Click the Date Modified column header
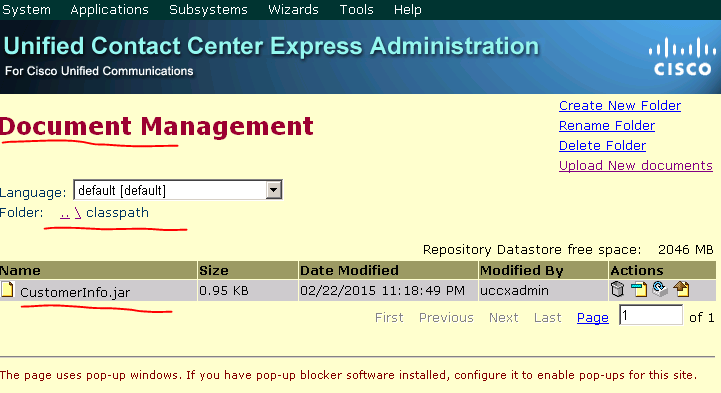721x393 pixels. (388, 270)
